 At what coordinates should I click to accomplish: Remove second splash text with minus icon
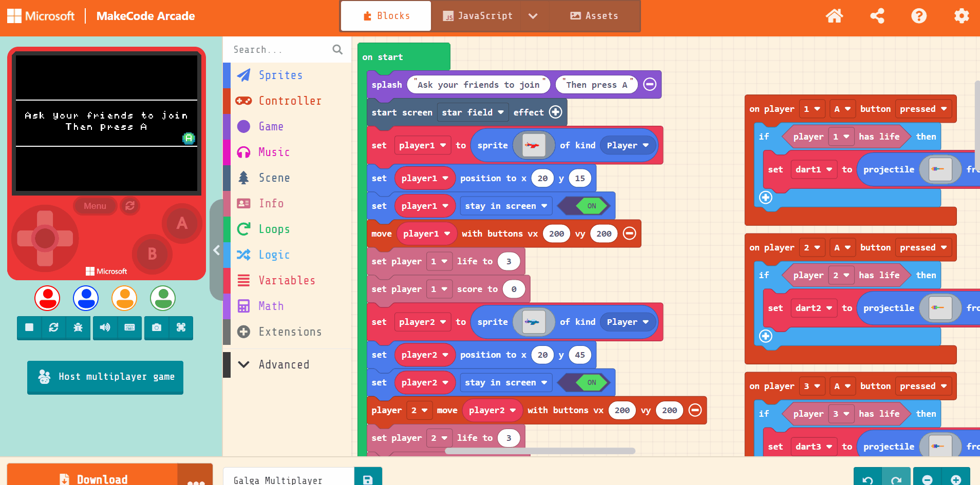[650, 84]
